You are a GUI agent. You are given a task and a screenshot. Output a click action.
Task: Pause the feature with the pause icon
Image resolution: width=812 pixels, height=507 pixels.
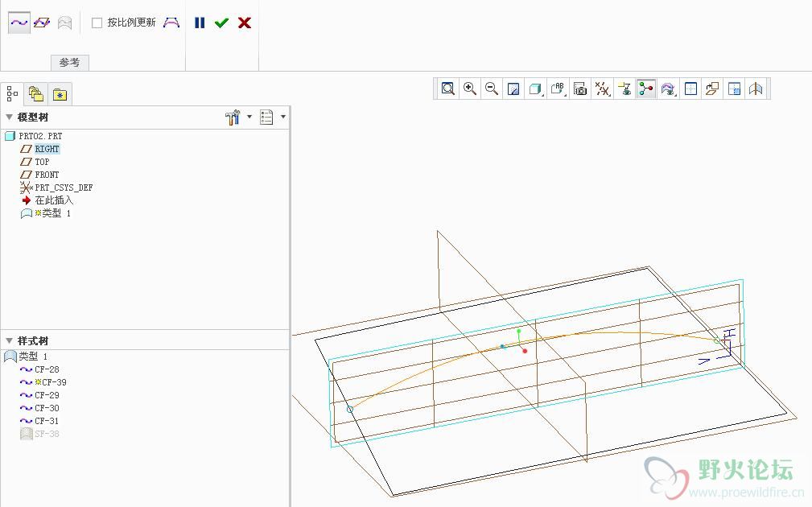[x=200, y=23]
